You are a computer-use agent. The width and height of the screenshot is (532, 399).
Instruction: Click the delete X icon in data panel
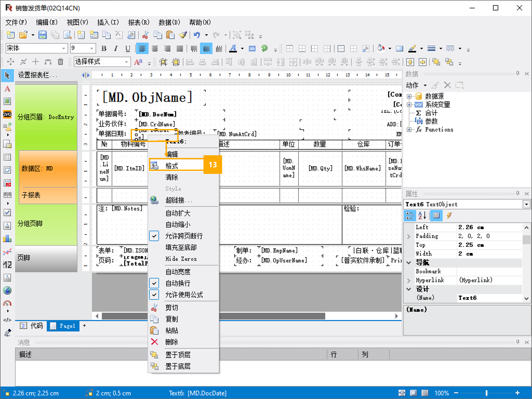[448, 85]
